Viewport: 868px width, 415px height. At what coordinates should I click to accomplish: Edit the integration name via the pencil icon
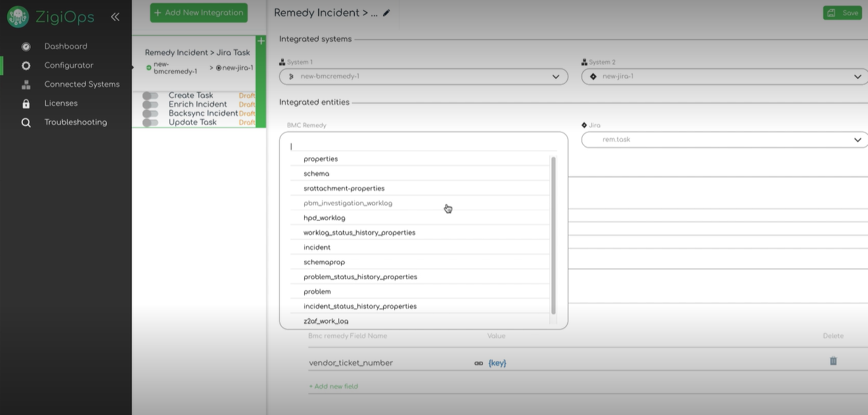386,12
